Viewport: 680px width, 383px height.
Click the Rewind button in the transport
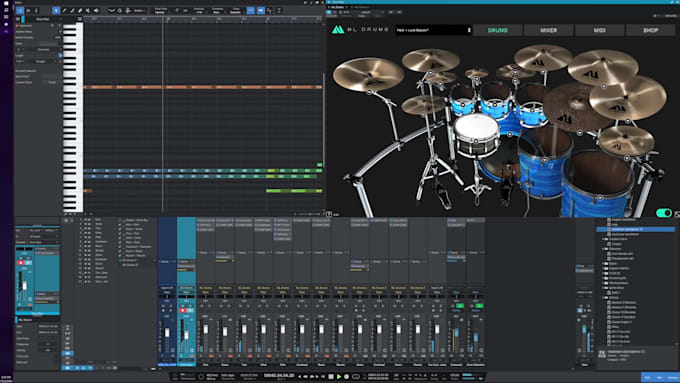coord(305,377)
